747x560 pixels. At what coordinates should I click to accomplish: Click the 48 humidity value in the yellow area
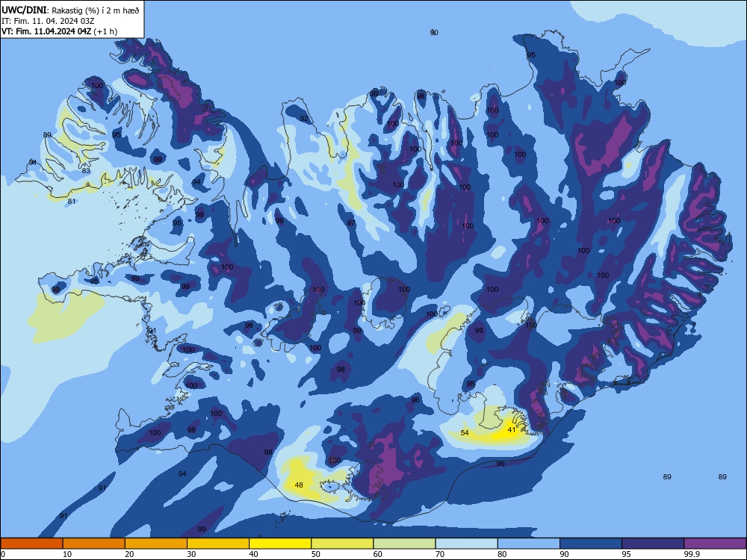click(299, 485)
